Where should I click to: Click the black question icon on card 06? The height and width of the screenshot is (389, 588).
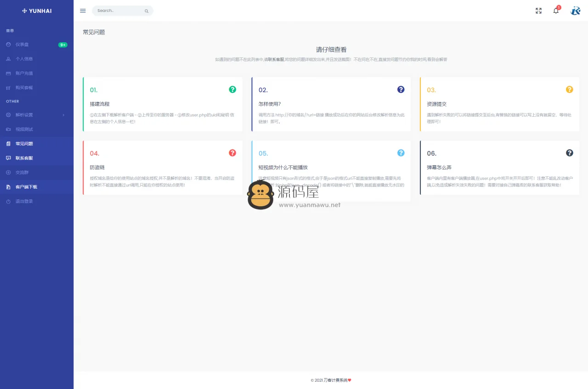point(569,153)
